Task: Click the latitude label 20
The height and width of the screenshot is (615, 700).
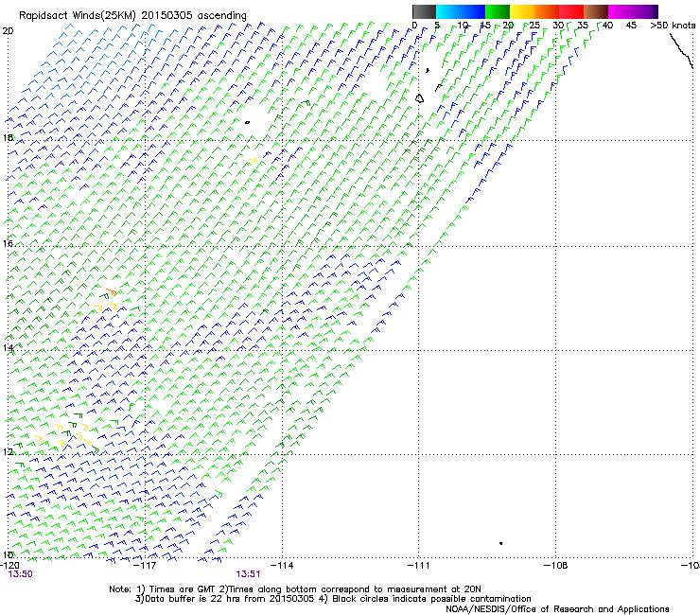Action: pos(8,31)
